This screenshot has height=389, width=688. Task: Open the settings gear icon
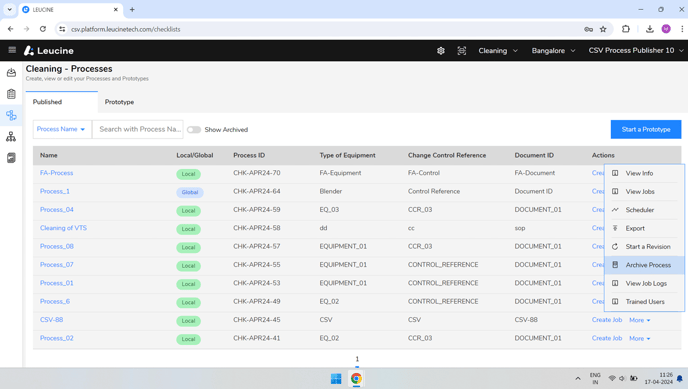[441, 50]
